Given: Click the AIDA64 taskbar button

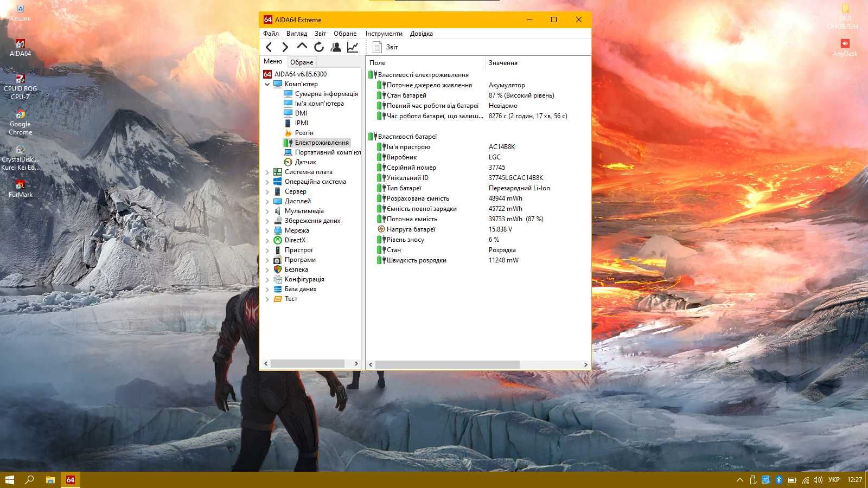Looking at the screenshot, I should pos(70,480).
